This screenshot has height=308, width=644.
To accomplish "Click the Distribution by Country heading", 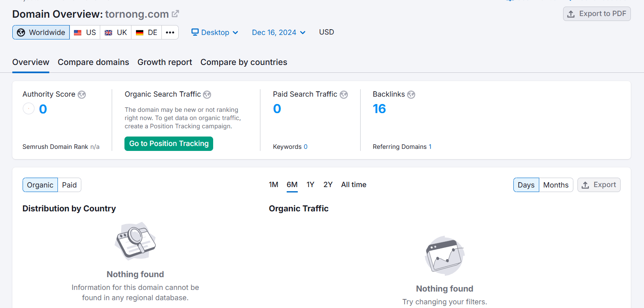I will 69,208.
